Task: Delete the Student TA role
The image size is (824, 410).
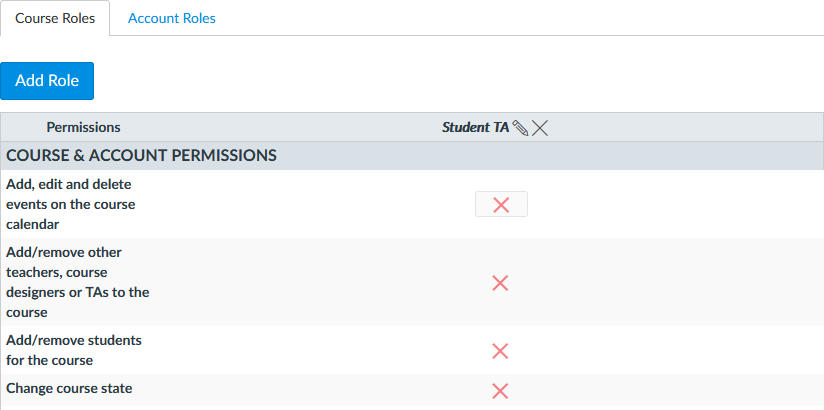Action: pos(540,128)
